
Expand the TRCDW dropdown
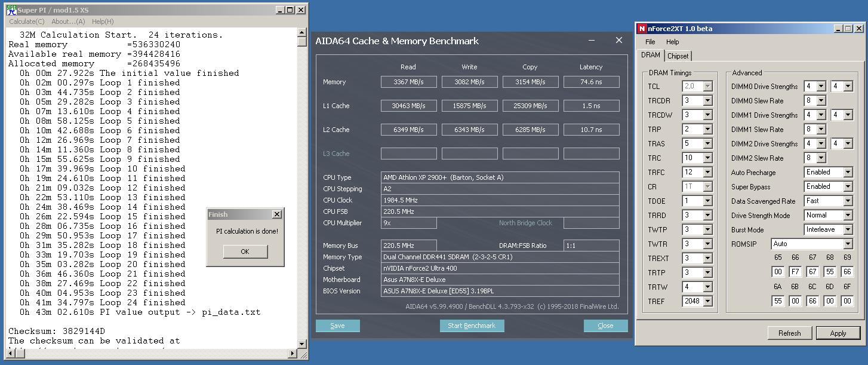707,115
